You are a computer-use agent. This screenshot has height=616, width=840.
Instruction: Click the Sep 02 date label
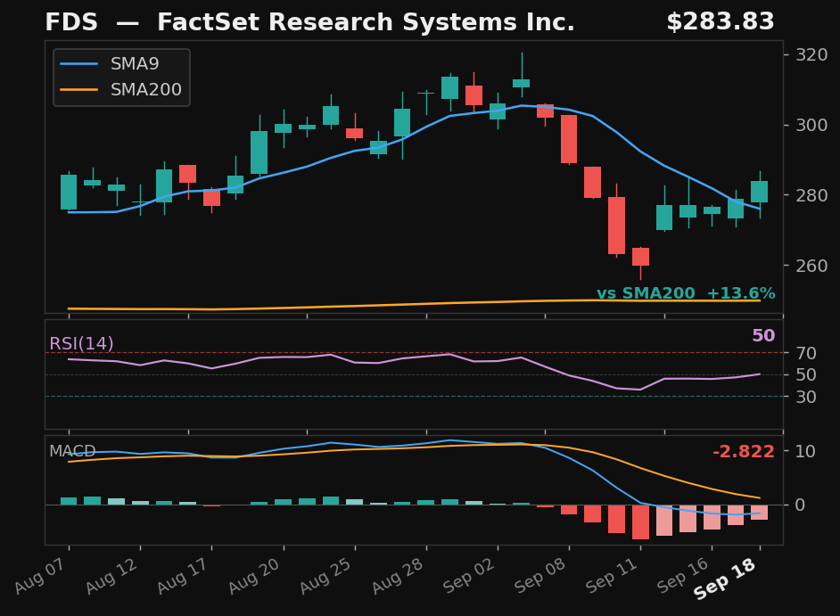coord(470,575)
